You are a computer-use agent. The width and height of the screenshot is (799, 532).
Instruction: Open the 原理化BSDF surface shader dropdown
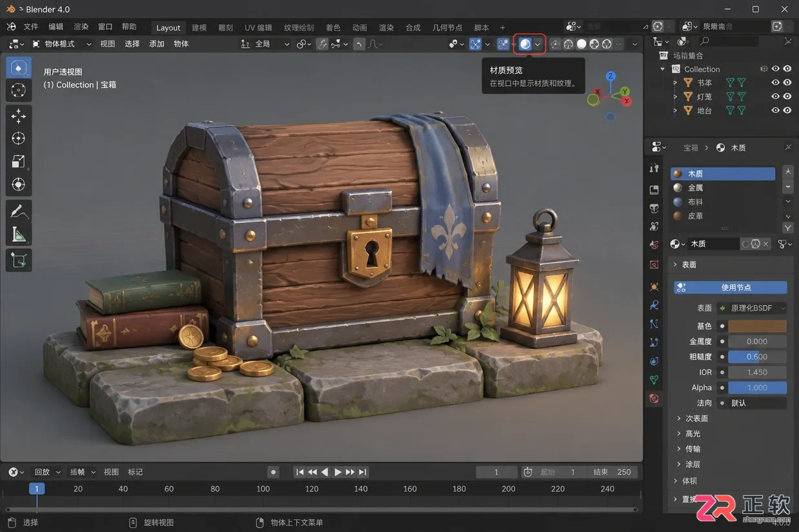coord(752,308)
